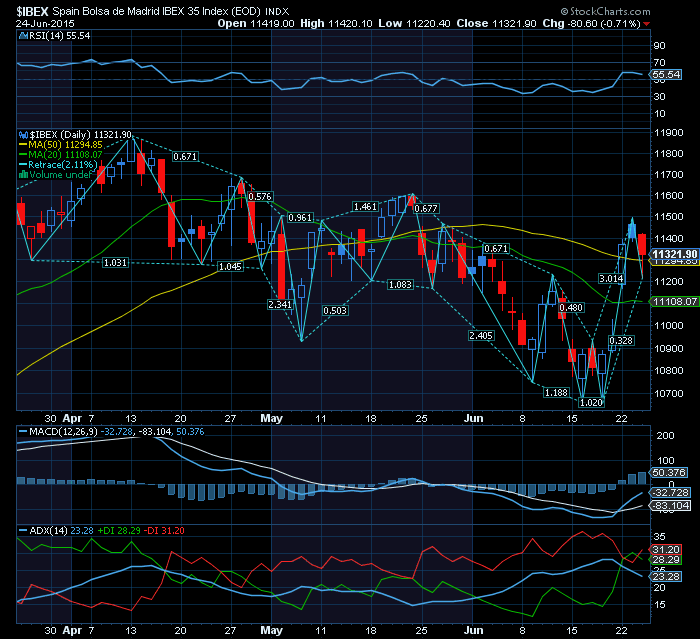Click the StockCharts.com watermark text
This screenshot has height=639, width=700.
pos(606,12)
